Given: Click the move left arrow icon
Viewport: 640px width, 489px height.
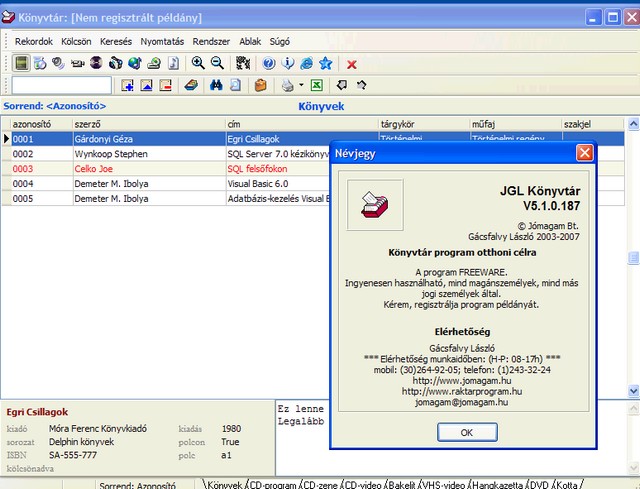Looking at the screenshot, I should (x=342, y=85).
